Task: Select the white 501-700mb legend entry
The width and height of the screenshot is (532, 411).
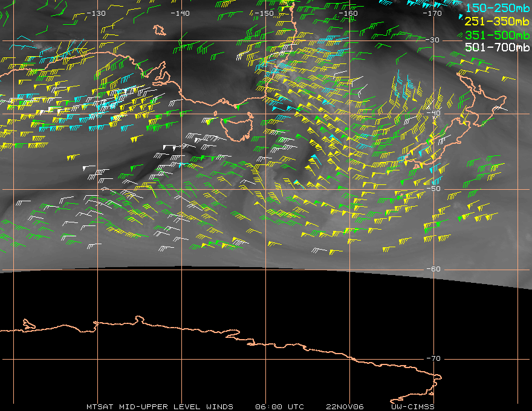Action: pos(496,47)
